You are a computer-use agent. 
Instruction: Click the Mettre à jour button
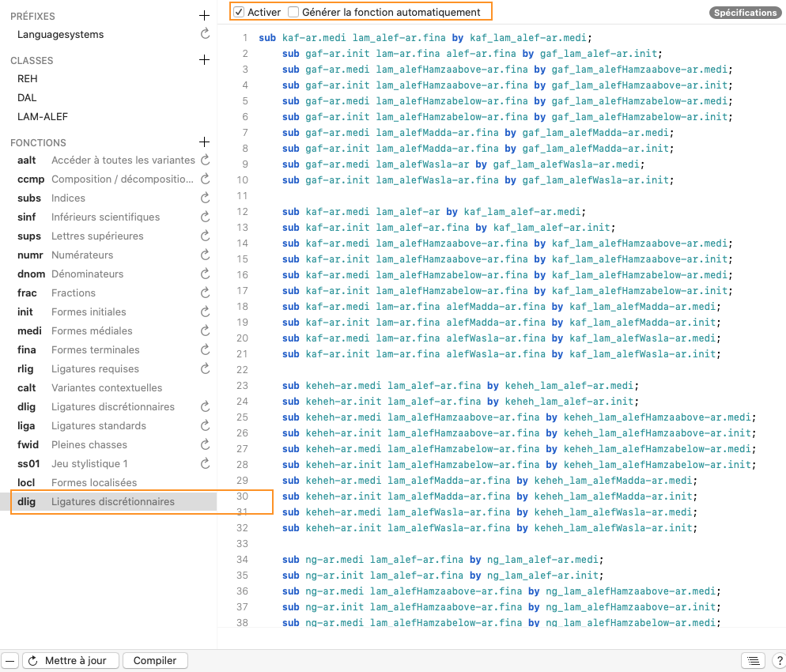click(x=71, y=661)
